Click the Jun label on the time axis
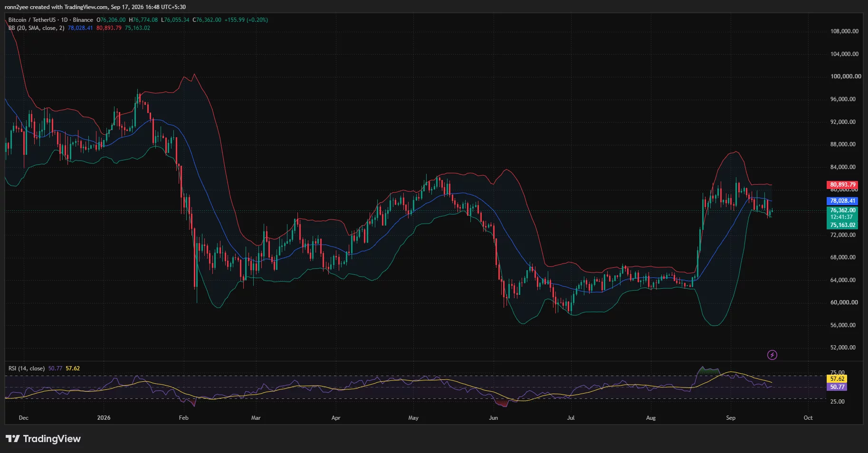868x453 pixels. (494, 418)
